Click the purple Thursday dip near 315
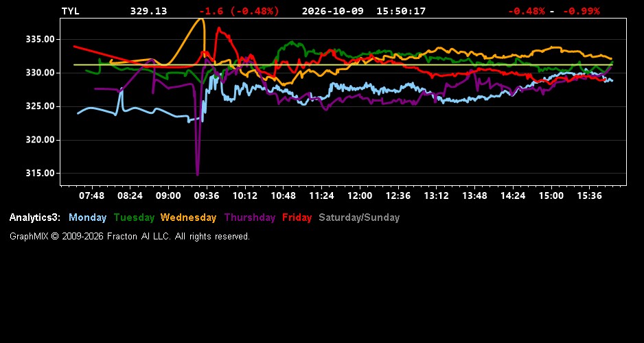644x343 pixels. (198, 174)
